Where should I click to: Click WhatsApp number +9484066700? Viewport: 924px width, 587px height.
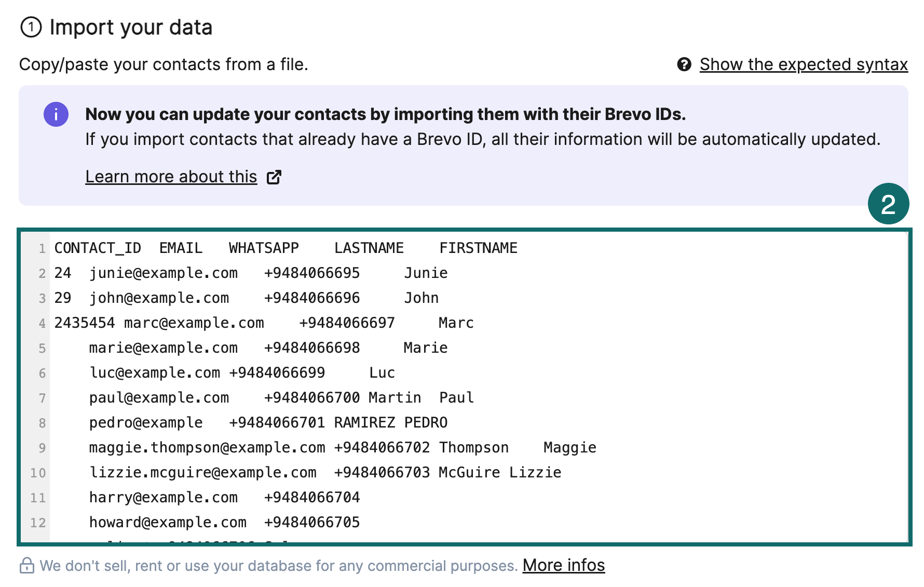[x=311, y=398]
